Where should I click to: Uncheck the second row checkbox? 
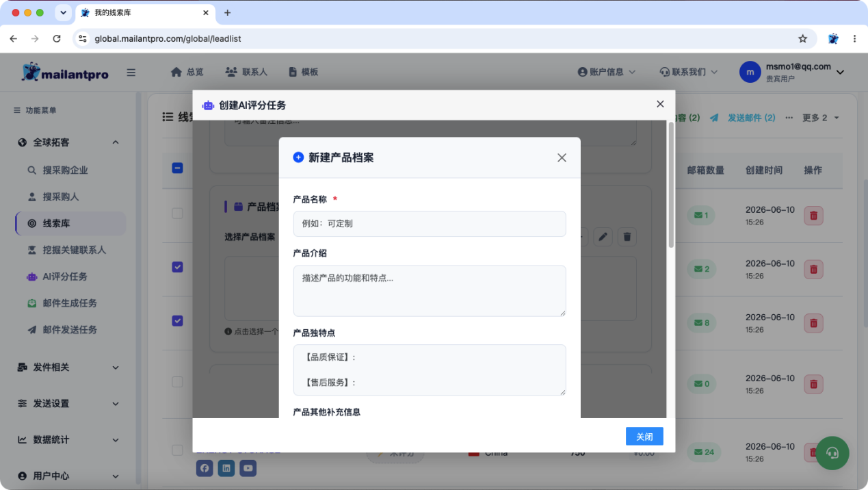(x=177, y=267)
